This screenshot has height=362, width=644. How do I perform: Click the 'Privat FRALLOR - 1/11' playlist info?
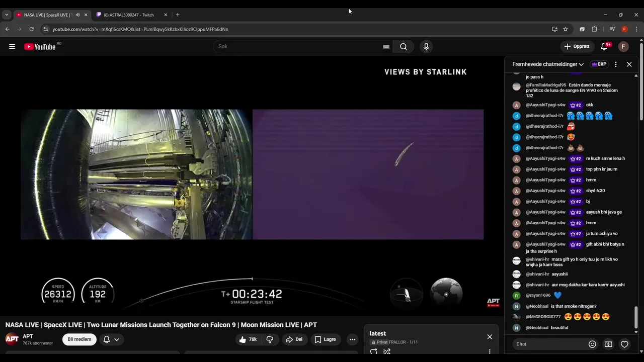[394, 342]
